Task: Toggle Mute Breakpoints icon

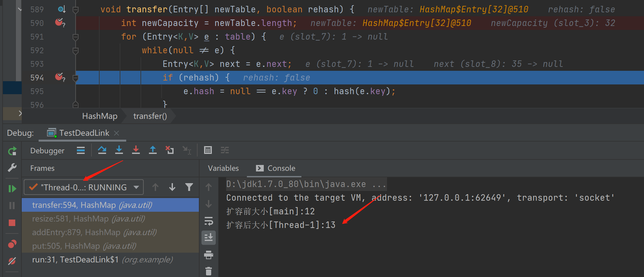Action: click(12, 261)
